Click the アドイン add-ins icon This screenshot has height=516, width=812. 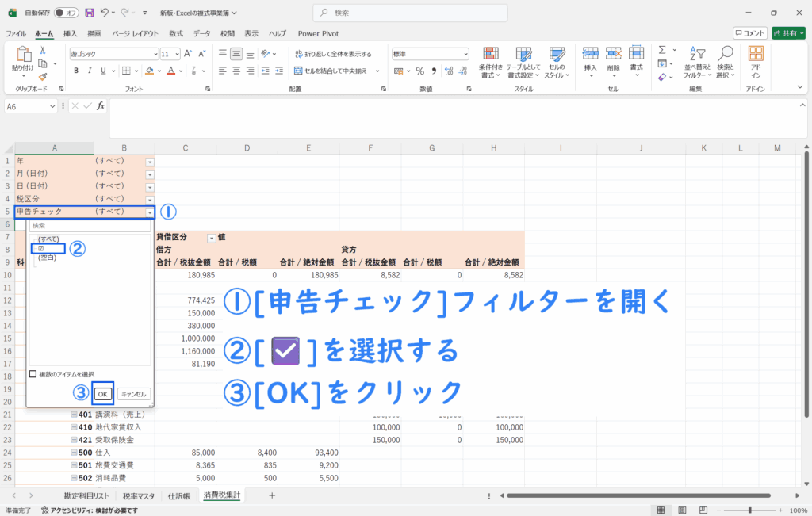tap(756, 62)
